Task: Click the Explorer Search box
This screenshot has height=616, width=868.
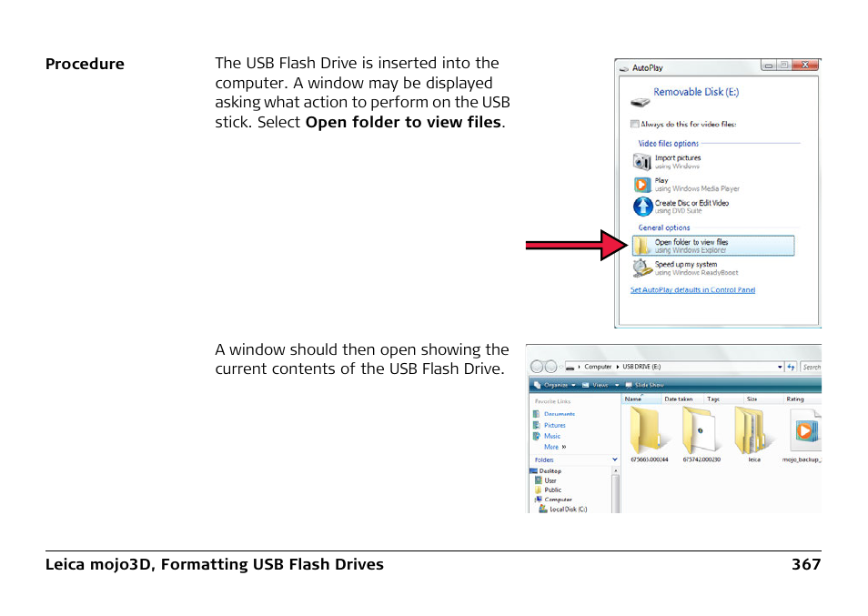Action: [811, 367]
